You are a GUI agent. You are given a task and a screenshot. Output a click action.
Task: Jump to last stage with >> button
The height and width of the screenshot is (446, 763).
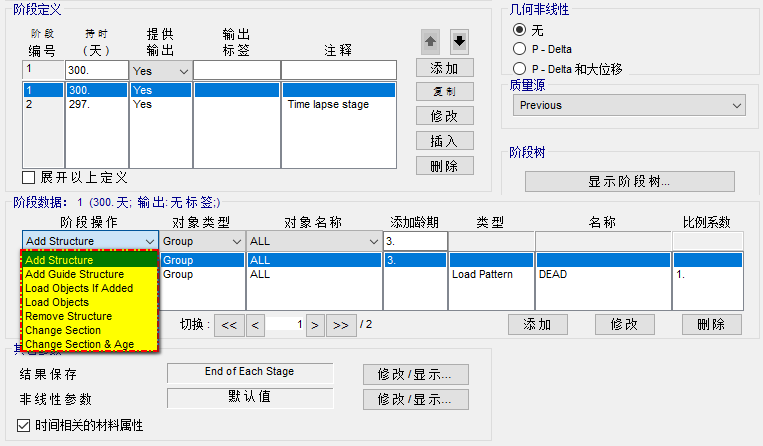pyautogui.click(x=341, y=325)
